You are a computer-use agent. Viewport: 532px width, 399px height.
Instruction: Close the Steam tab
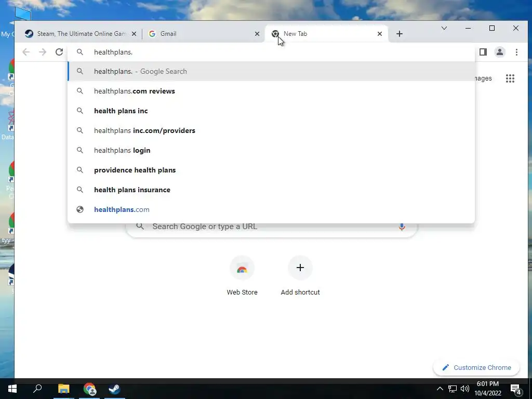134,34
